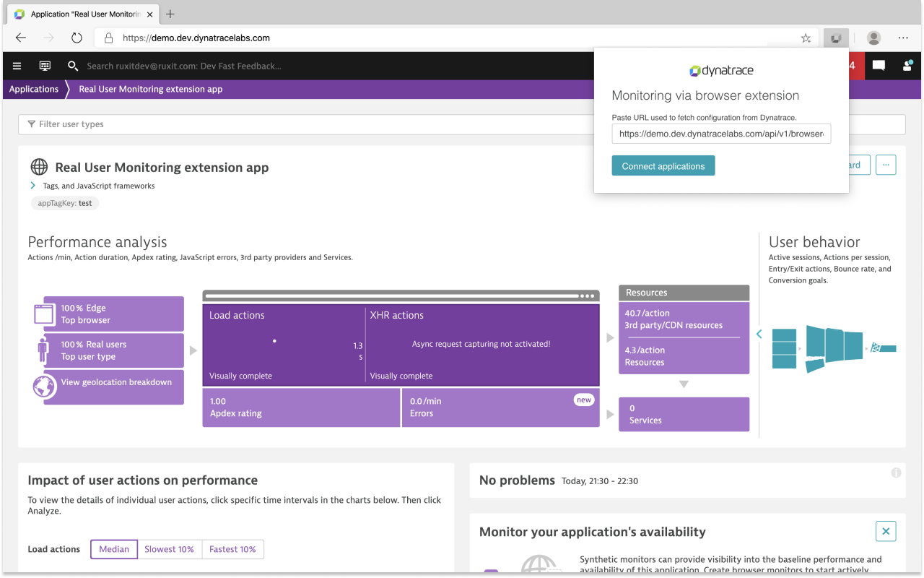Image resolution: width=924 pixels, height=578 pixels.
Task: Select the Fastest 10% option
Action: 232,549
